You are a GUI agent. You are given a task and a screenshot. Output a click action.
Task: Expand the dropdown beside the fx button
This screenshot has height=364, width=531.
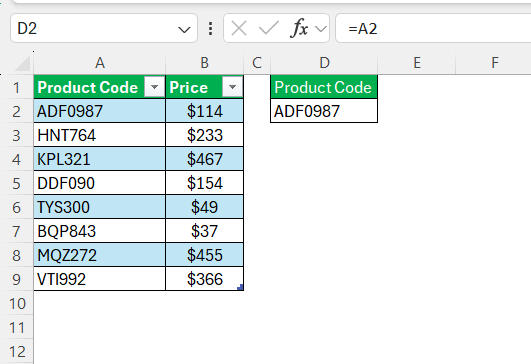pyautogui.click(x=321, y=29)
